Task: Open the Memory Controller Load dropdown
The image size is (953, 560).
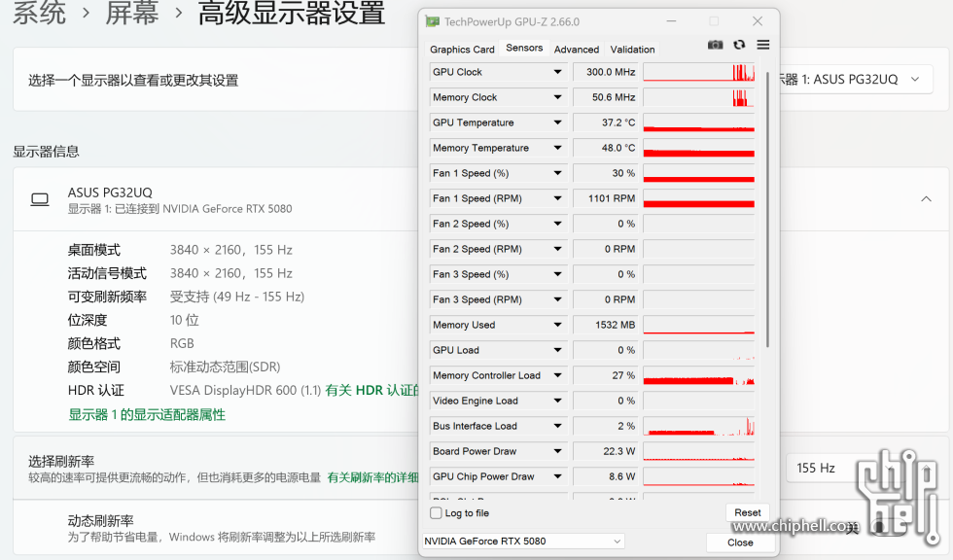Action: (557, 375)
